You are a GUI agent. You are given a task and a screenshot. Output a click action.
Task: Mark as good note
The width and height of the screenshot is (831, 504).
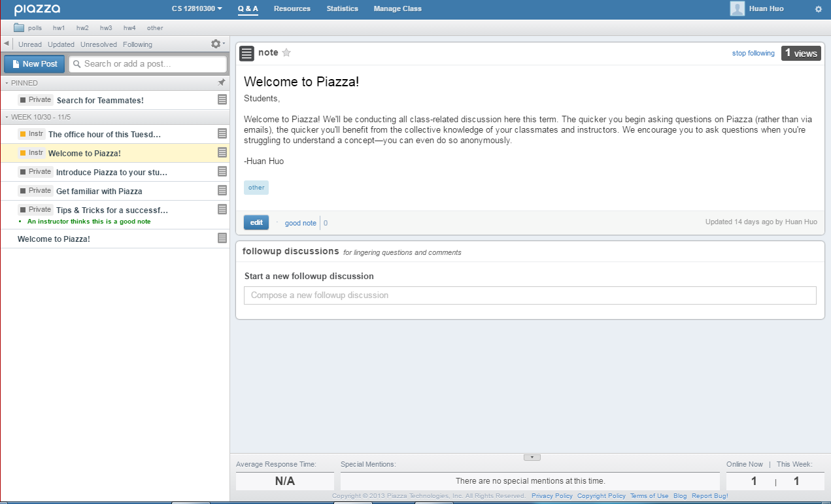point(301,223)
